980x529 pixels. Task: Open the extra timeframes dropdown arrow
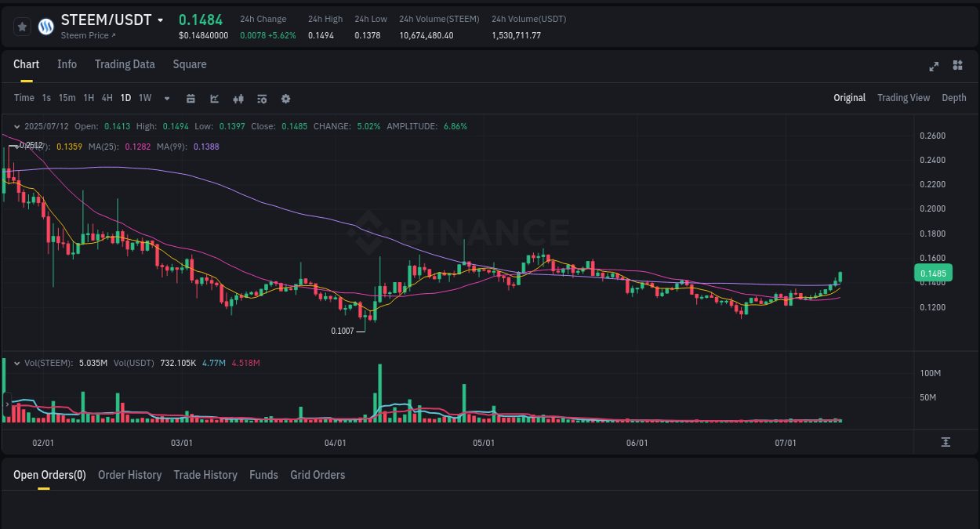(x=166, y=98)
